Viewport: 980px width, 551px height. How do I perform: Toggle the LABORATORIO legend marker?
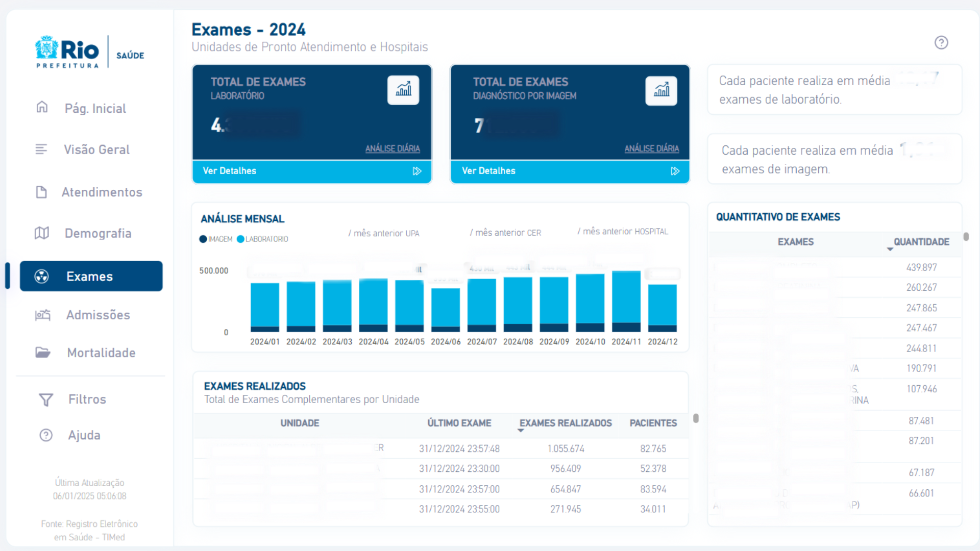pos(240,239)
